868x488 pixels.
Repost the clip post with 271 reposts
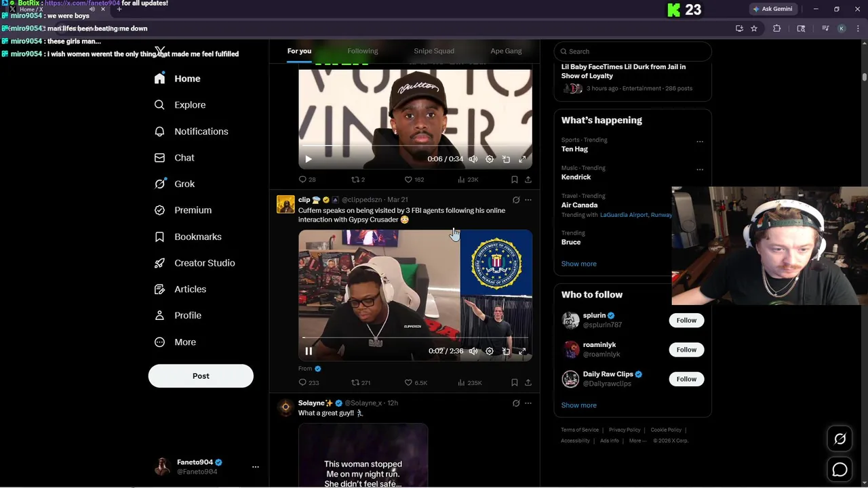tap(361, 382)
